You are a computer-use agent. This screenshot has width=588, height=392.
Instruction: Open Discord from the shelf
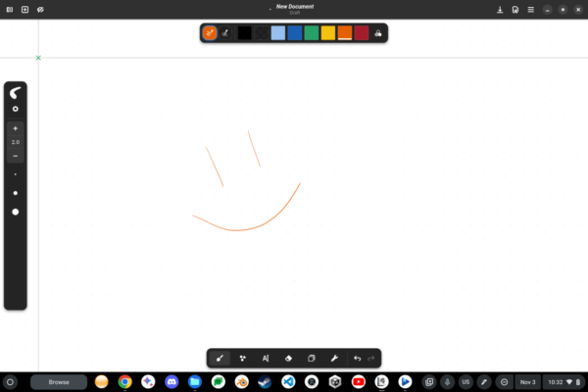coord(171,381)
